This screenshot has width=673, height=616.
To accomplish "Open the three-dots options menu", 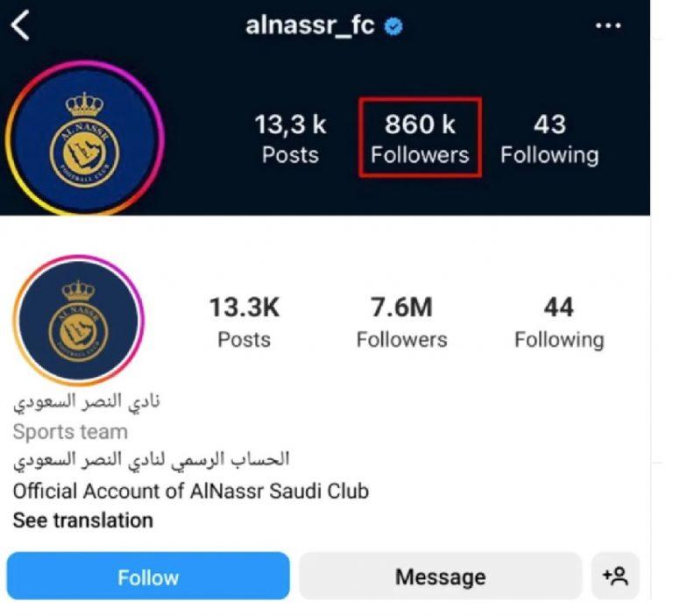I will click(x=608, y=25).
